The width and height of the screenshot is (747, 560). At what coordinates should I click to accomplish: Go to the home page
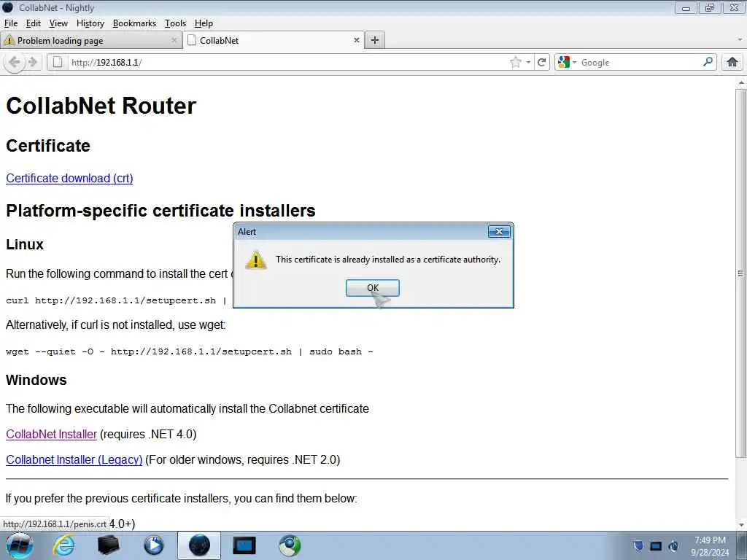pos(732,62)
